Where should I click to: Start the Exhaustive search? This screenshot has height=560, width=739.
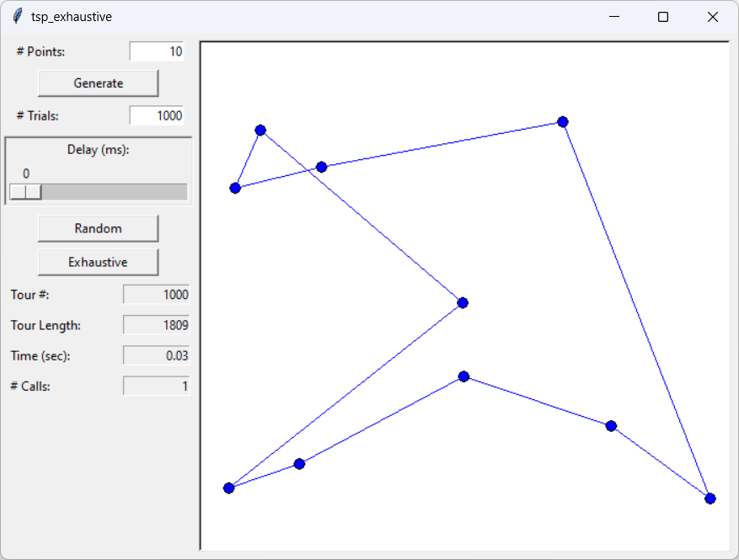pos(98,262)
